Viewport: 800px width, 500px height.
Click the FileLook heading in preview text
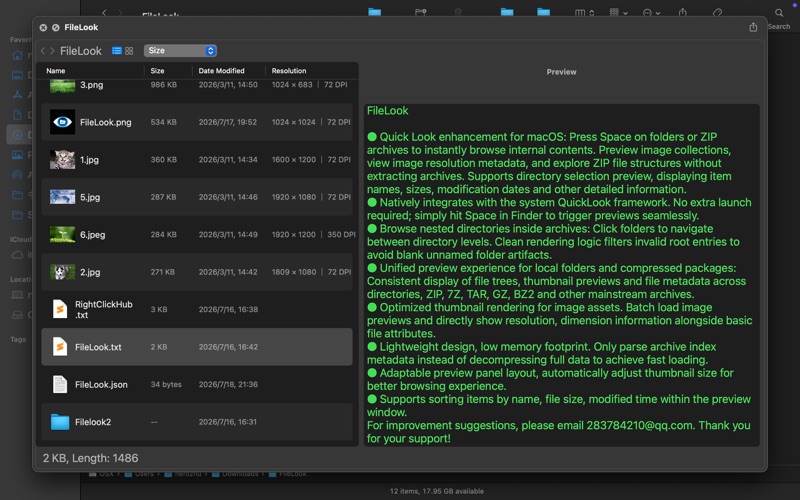coord(387,111)
